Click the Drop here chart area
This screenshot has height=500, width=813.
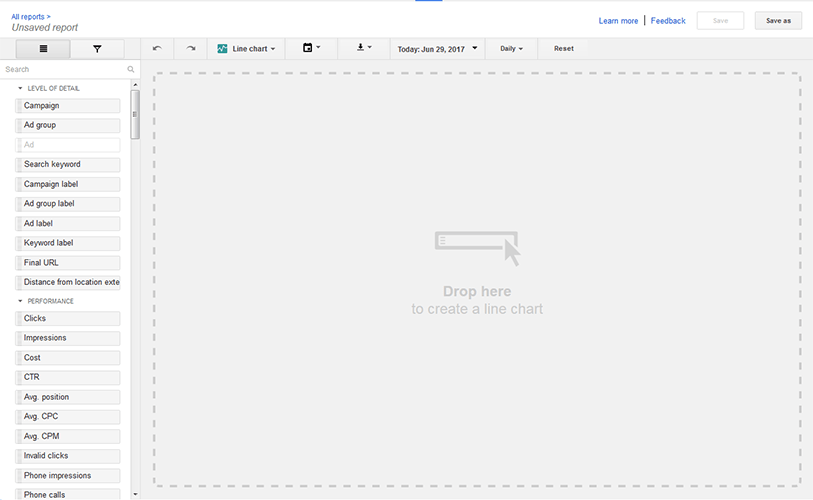(x=477, y=280)
